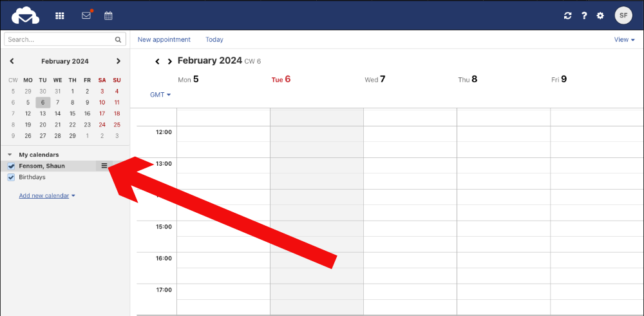This screenshot has width=644, height=316.
Task: Open the settings gear icon
Action: [600, 15]
